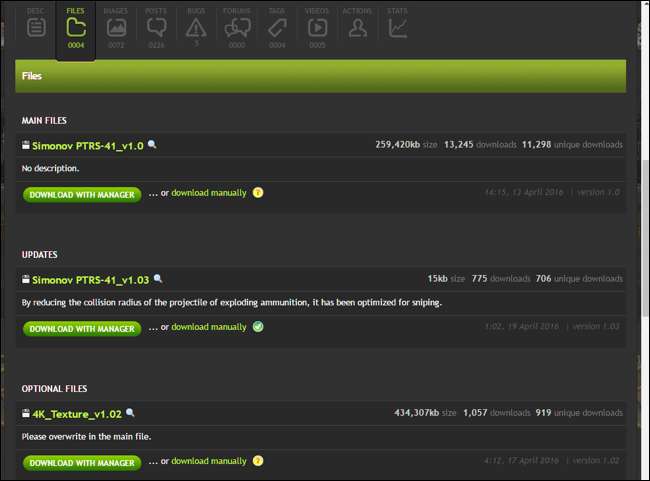
Task: Download 4K_Texture_v1.02 manually
Action: (x=209, y=461)
